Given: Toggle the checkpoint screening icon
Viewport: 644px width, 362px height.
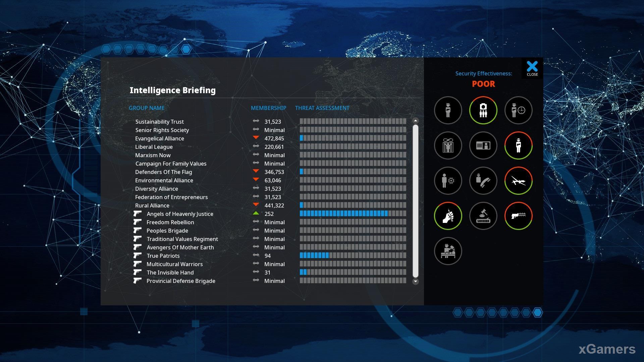Looking at the screenshot, I should click(448, 251).
